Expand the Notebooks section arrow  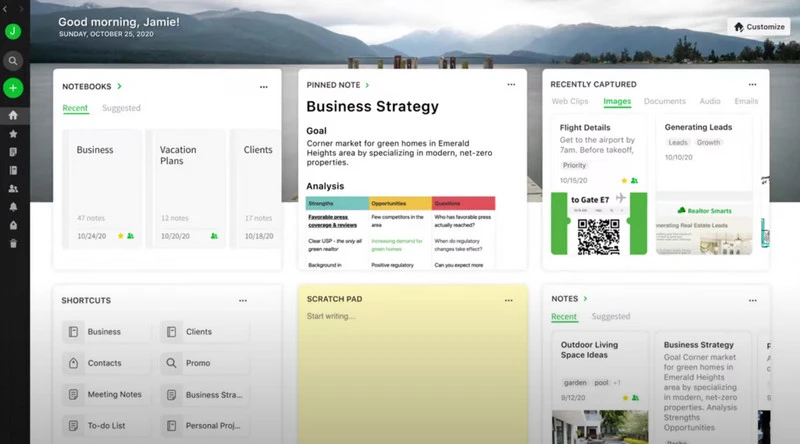point(119,86)
